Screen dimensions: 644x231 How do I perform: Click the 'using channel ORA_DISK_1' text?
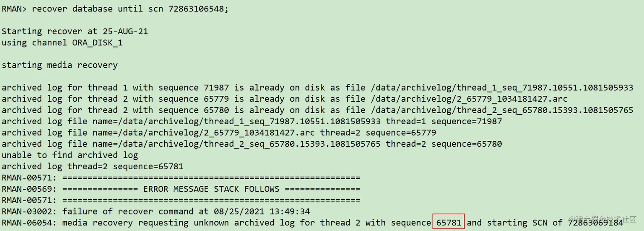click(x=62, y=43)
